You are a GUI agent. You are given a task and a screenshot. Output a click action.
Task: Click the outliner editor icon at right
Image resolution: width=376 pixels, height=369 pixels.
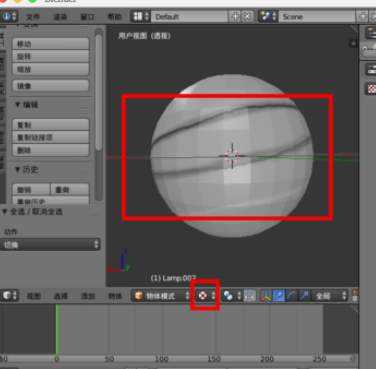371,33
